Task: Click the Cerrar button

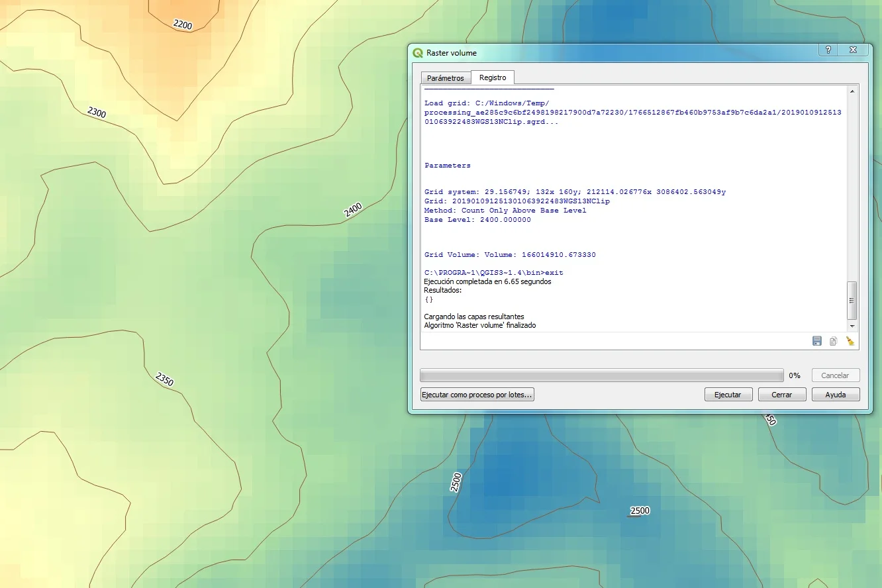Action: tap(782, 394)
